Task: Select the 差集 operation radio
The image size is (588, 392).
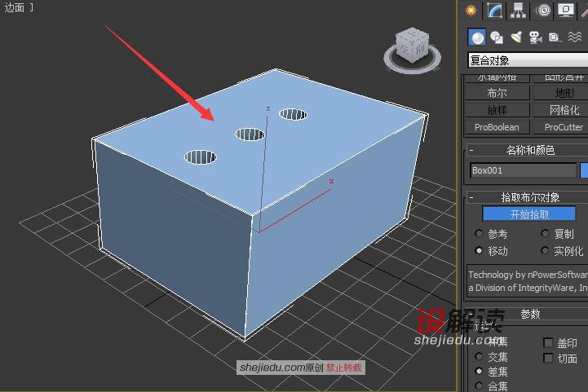Action: 479,371
